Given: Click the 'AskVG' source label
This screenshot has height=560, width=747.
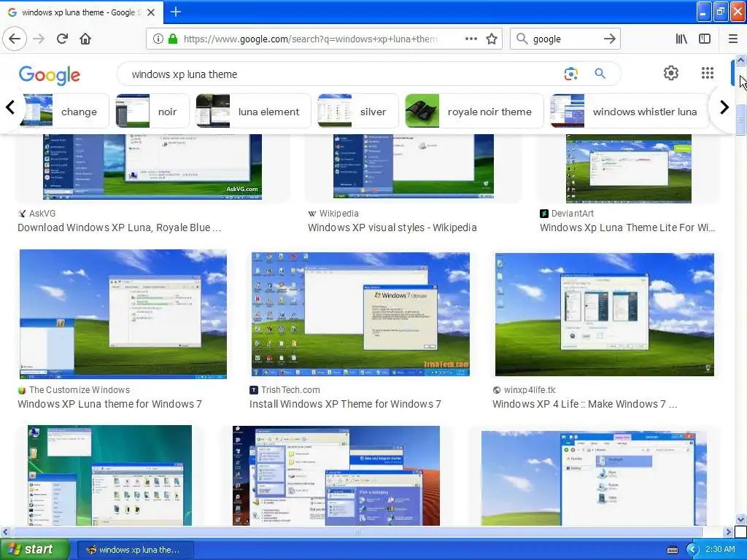Looking at the screenshot, I should [42, 214].
